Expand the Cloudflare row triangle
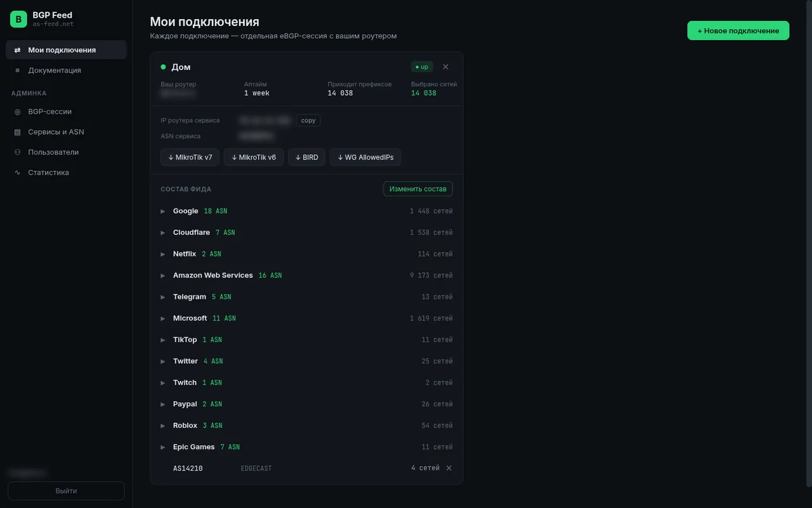Screen dimensions: 812x508 163,232
